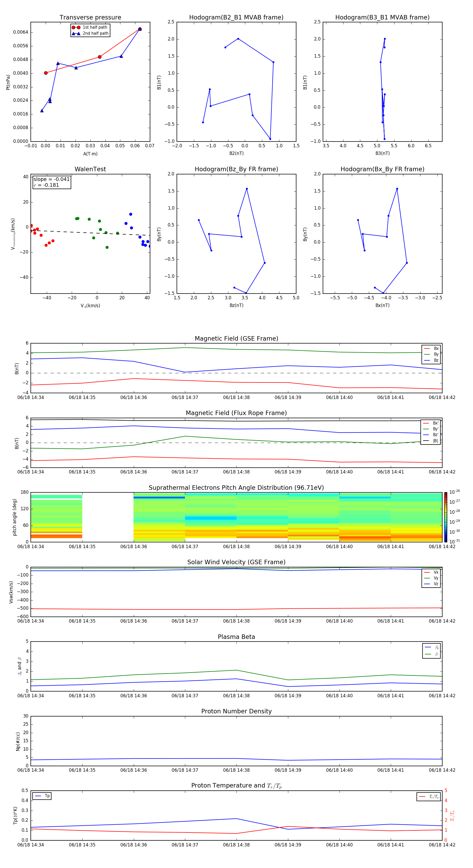Select the "Vsw(km/s)" axis label

(x=11, y=592)
